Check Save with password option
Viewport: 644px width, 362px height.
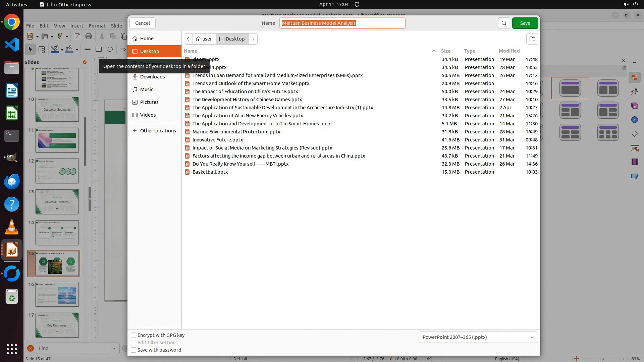pyautogui.click(x=133, y=350)
